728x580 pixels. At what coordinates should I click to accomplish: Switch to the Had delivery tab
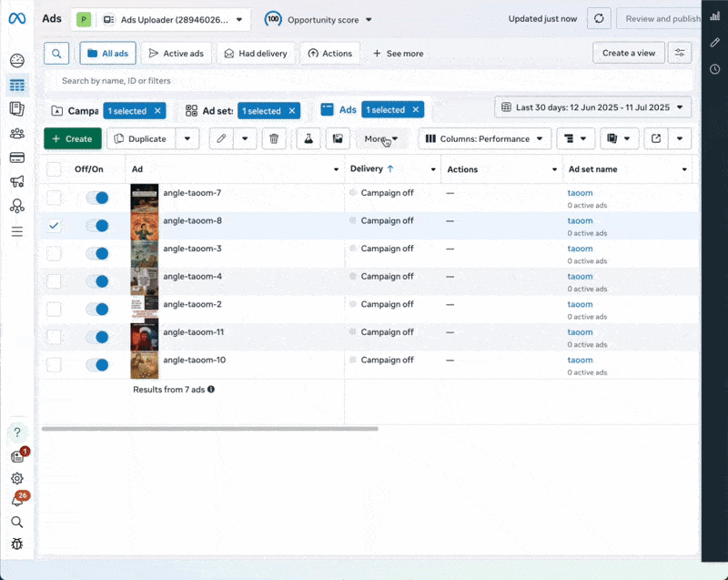click(x=256, y=53)
